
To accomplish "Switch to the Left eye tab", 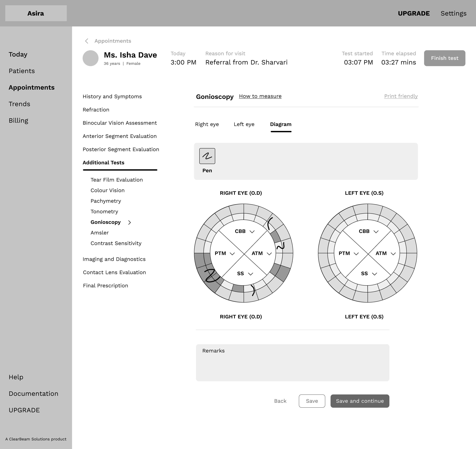I will click(244, 124).
